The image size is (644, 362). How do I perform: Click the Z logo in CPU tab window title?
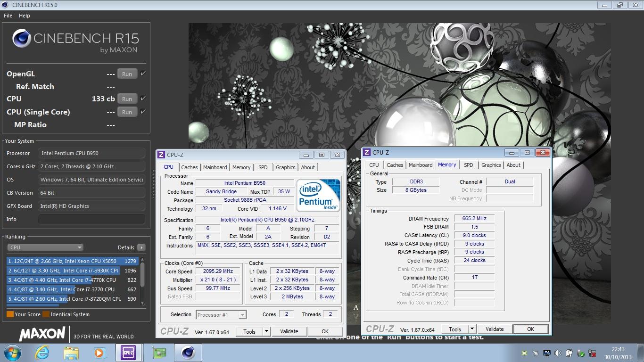pyautogui.click(x=161, y=155)
